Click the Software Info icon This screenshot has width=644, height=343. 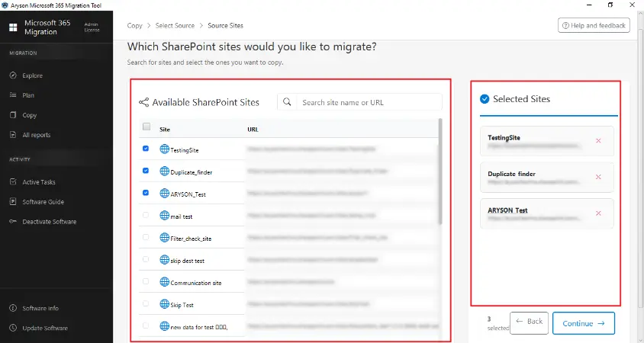[x=13, y=308]
